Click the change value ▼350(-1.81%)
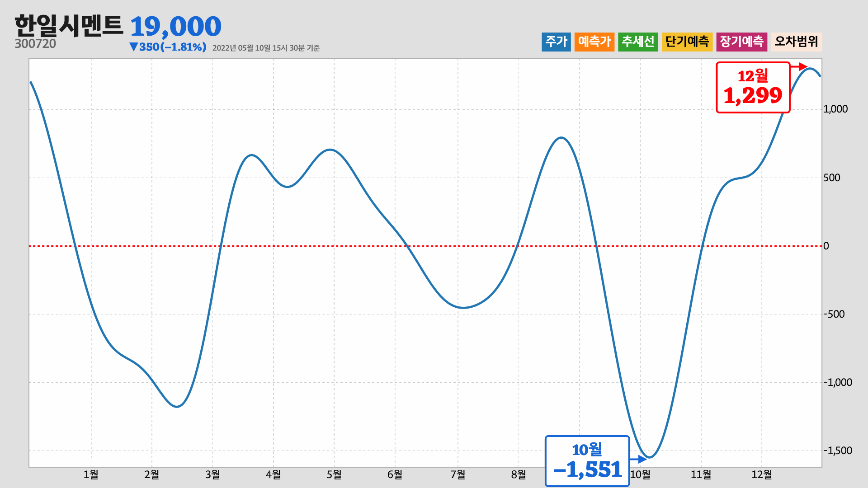 [x=168, y=47]
